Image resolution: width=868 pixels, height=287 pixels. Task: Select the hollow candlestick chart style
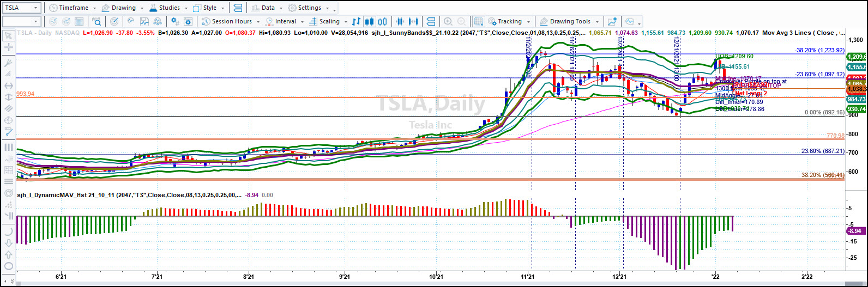pyautogui.click(x=382, y=21)
